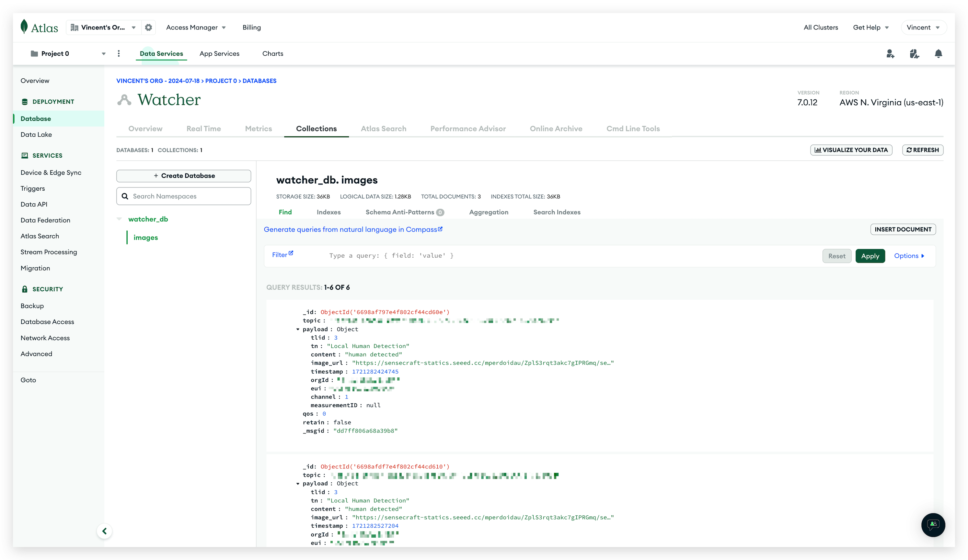Open Database Access in sidebar
Viewport: 968px width, 560px height.
coord(47,322)
